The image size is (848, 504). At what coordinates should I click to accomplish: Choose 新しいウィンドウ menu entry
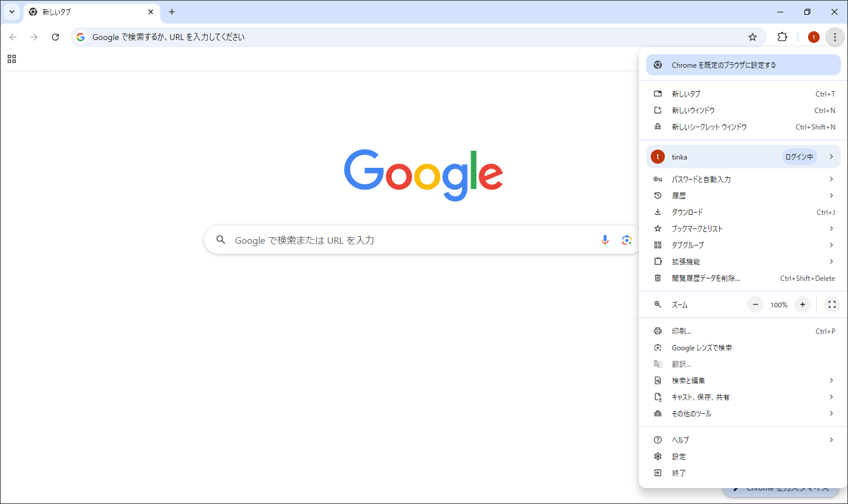click(743, 110)
